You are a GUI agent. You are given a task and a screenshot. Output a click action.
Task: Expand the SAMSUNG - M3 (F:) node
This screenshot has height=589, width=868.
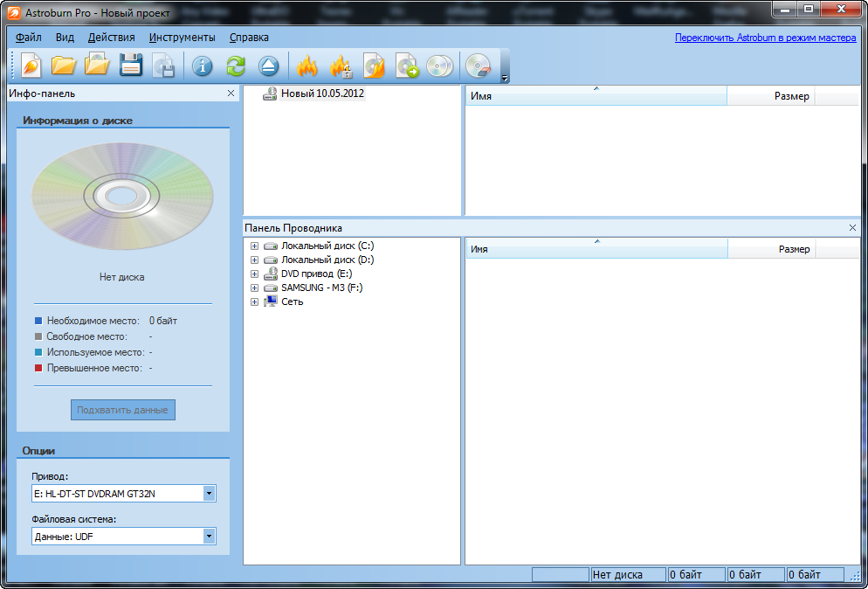click(254, 288)
